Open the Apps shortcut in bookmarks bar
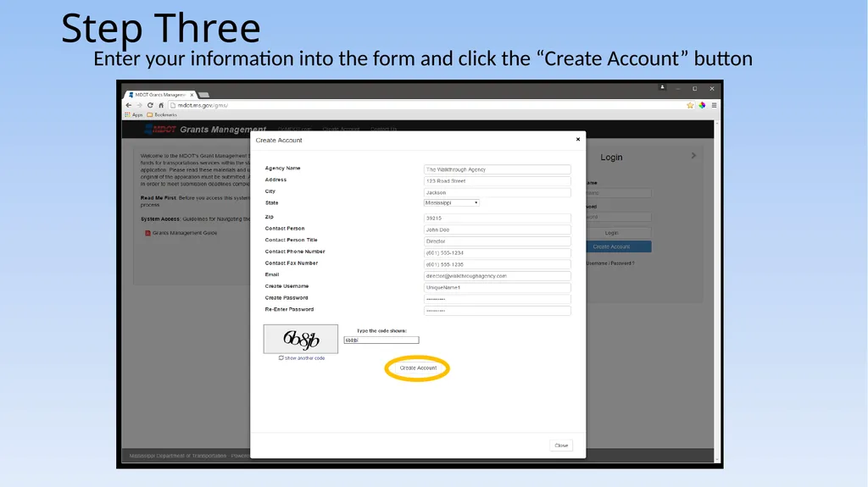This screenshot has height=487, width=868. click(134, 115)
